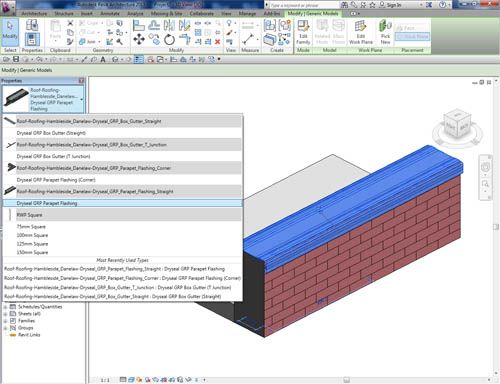Open the Join dropdown arrow

click(99, 42)
